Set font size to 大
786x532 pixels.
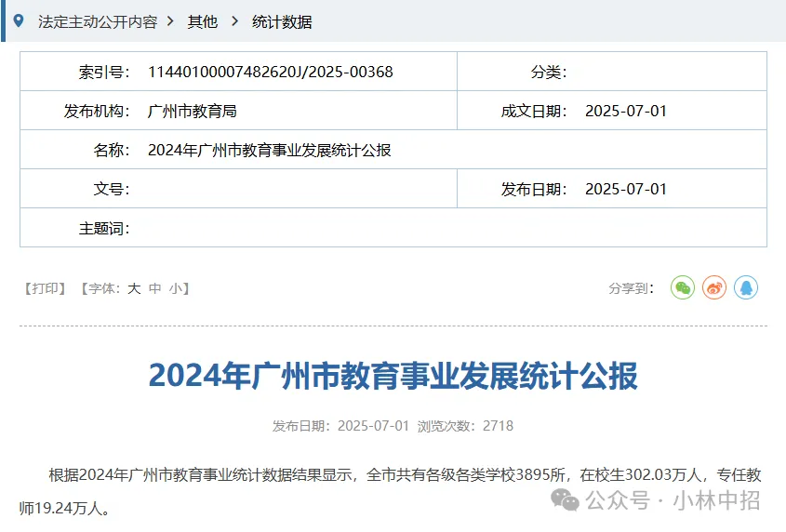point(134,288)
